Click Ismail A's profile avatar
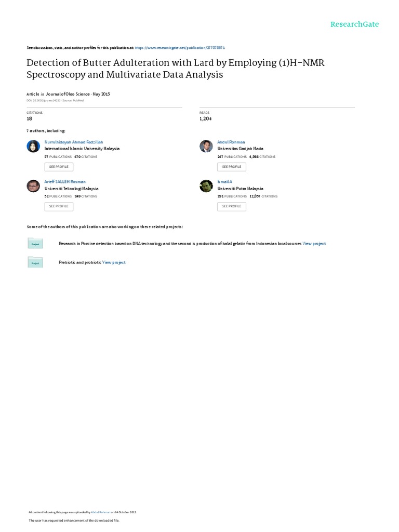This screenshot has height=532, width=399. pos(206,186)
